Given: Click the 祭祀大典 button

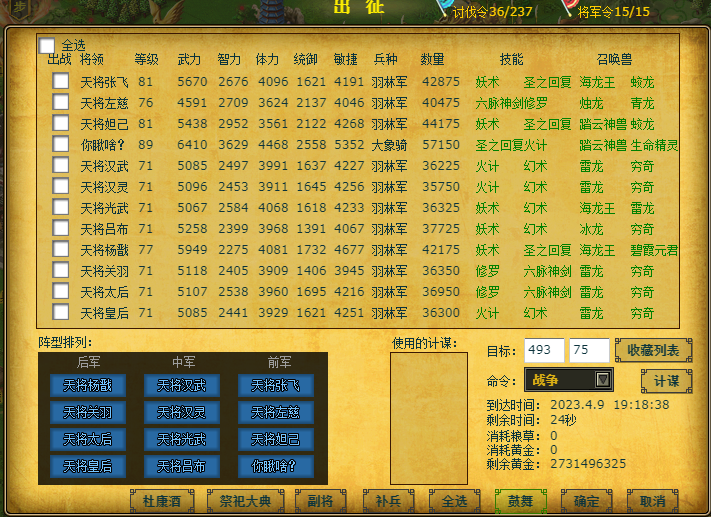Looking at the screenshot, I should (245, 501).
